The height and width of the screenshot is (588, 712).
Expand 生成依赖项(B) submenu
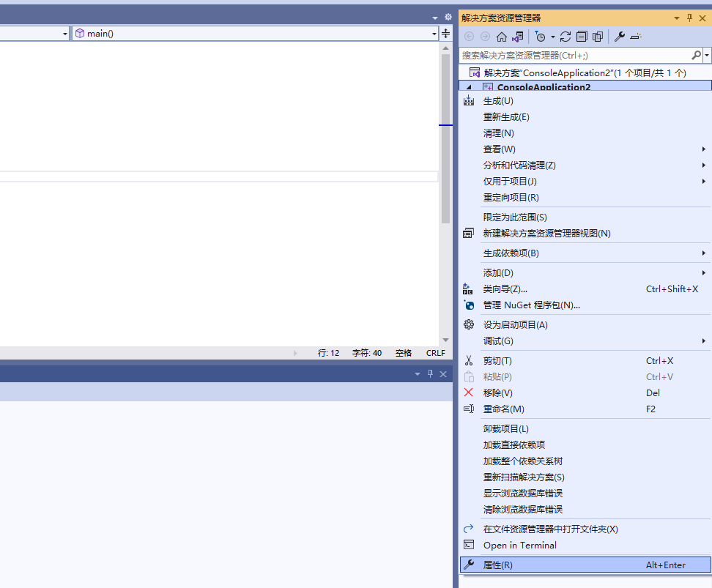tap(585, 253)
